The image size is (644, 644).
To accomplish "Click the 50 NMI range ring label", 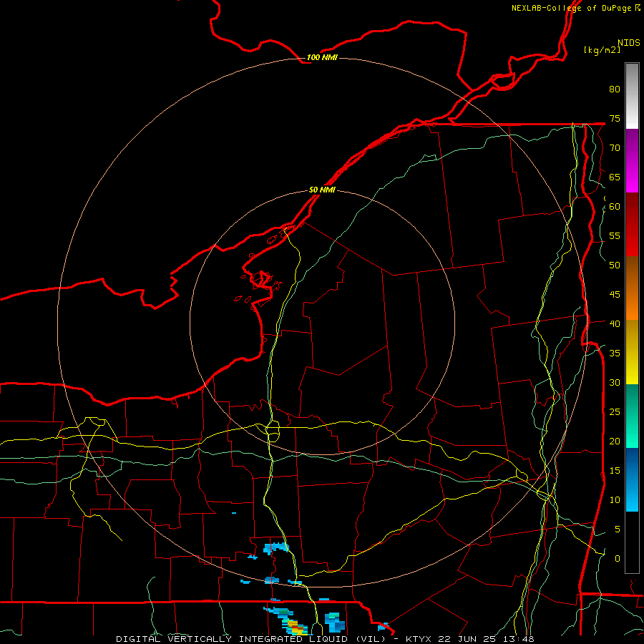I will (x=322, y=190).
